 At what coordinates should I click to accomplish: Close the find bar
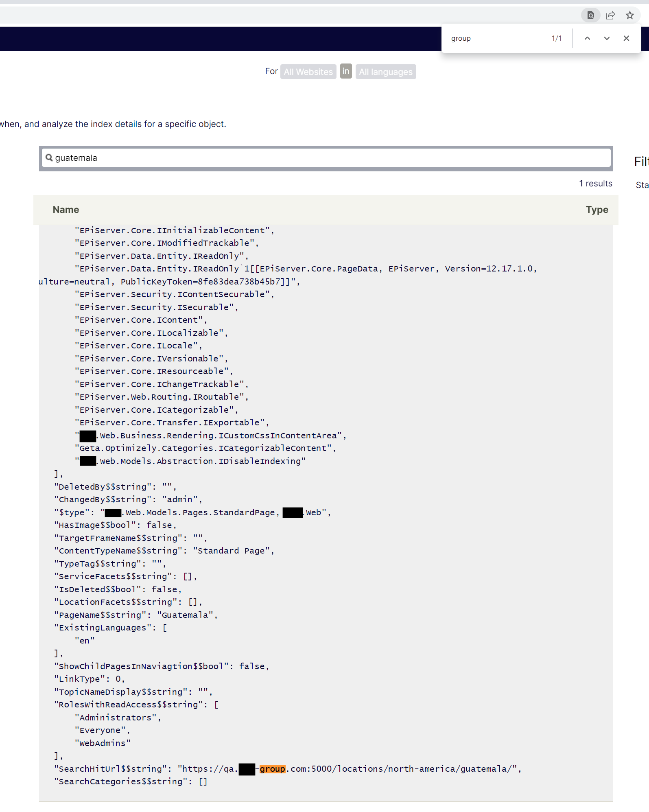point(626,38)
